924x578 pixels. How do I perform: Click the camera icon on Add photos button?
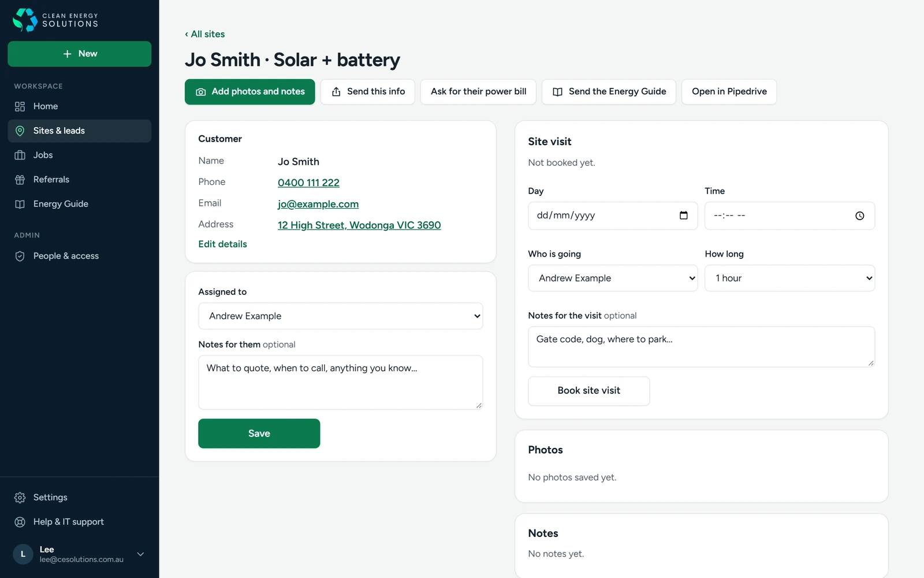[201, 92]
